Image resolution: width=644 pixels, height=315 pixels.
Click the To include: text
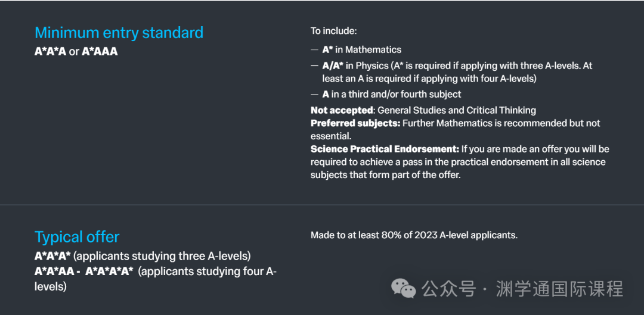[334, 31]
